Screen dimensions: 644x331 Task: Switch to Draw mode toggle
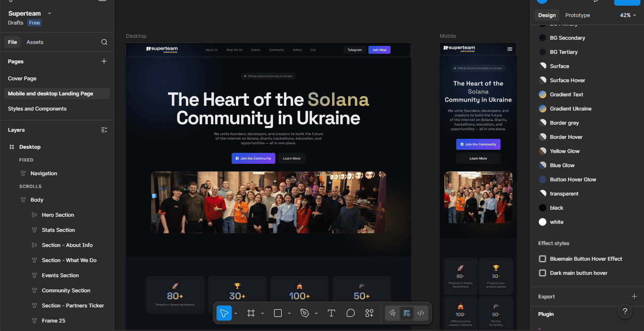392,313
